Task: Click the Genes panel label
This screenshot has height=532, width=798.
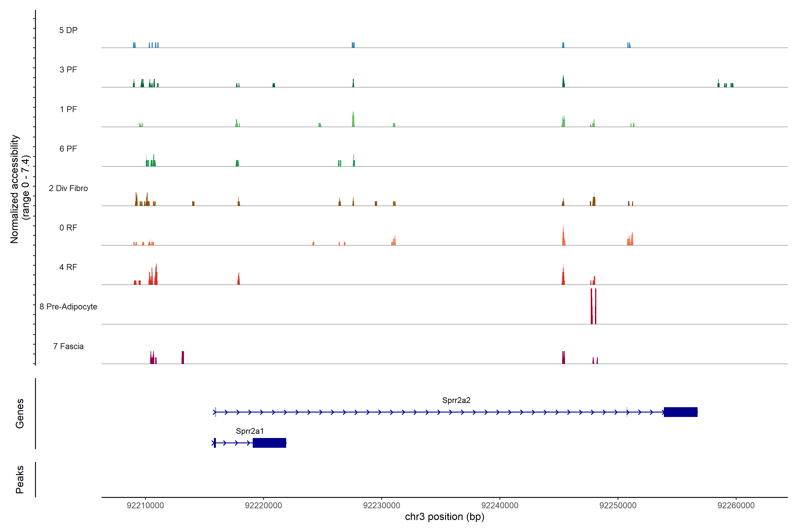Action: click(x=20, y=414)
